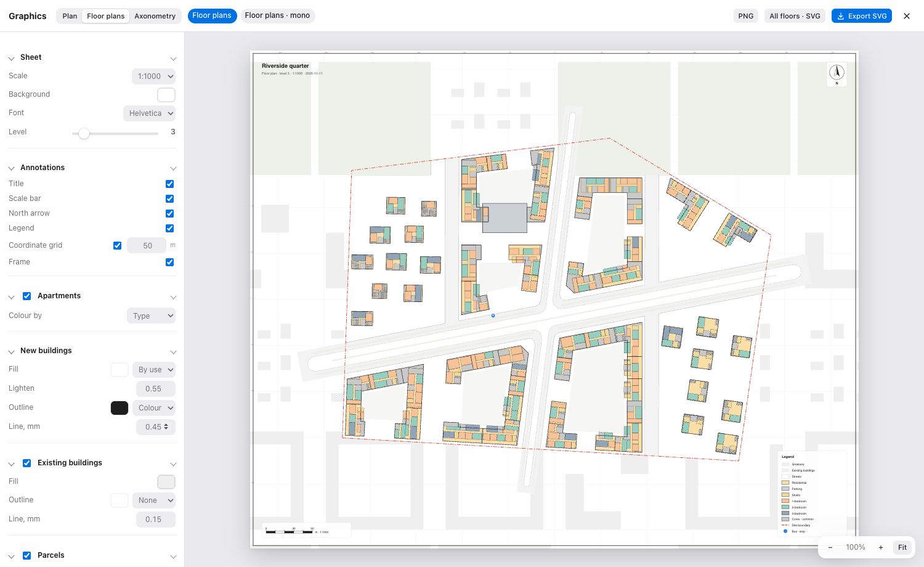Click the Export SVG button
This screenshot has width=924, height=567.
[862, 16]
